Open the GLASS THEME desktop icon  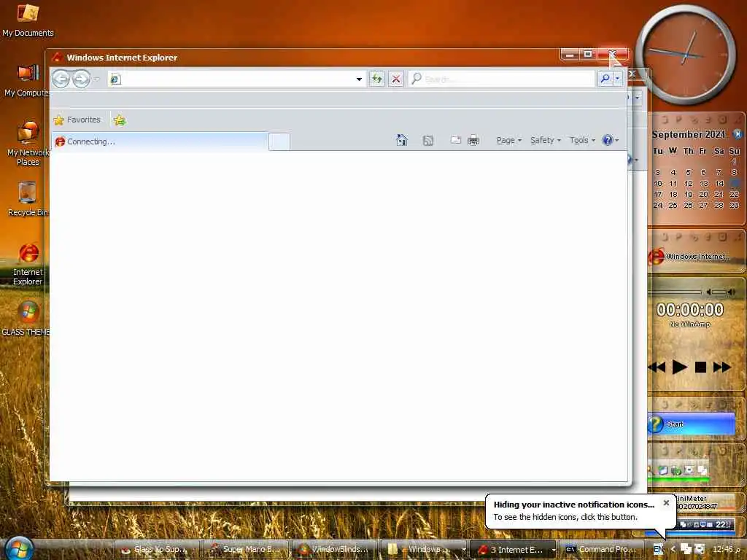27,319
